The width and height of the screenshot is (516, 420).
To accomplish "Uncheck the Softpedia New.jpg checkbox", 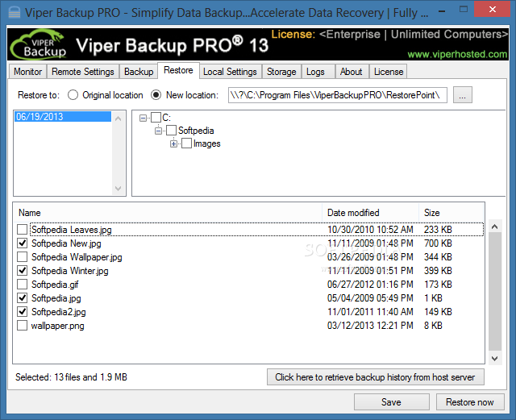I will click(22, 243).
